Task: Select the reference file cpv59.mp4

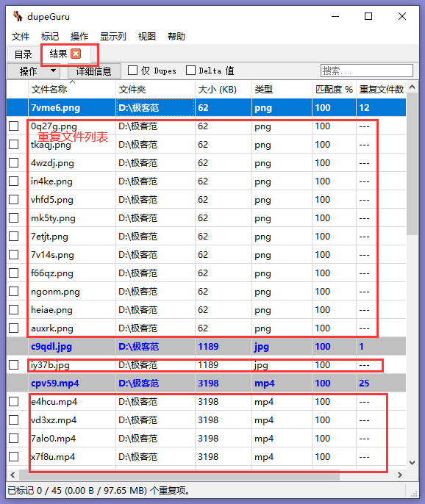Action: pyautogui.click(x=55, y=384)
